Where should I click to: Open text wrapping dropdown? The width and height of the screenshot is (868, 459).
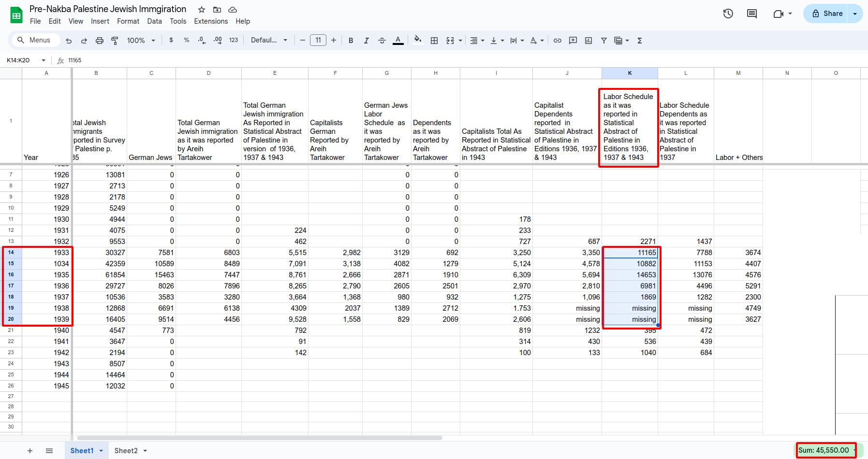coord(517,41)
